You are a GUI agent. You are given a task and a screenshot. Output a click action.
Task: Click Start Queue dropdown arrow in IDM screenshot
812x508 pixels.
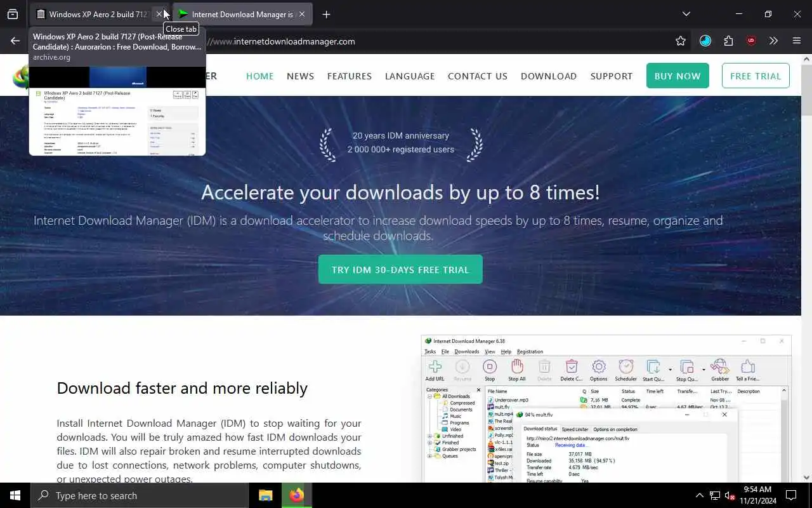tap(670, 370)
